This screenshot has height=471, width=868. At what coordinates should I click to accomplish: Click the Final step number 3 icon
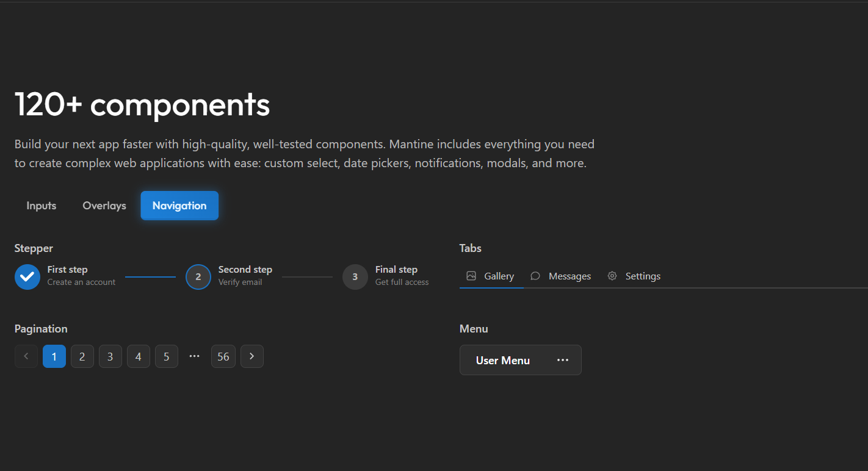click(355, 277)
